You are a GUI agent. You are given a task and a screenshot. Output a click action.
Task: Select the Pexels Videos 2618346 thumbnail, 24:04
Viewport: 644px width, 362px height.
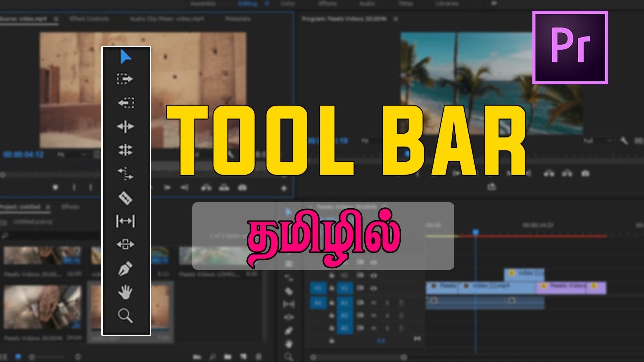(x=41, y=308)
